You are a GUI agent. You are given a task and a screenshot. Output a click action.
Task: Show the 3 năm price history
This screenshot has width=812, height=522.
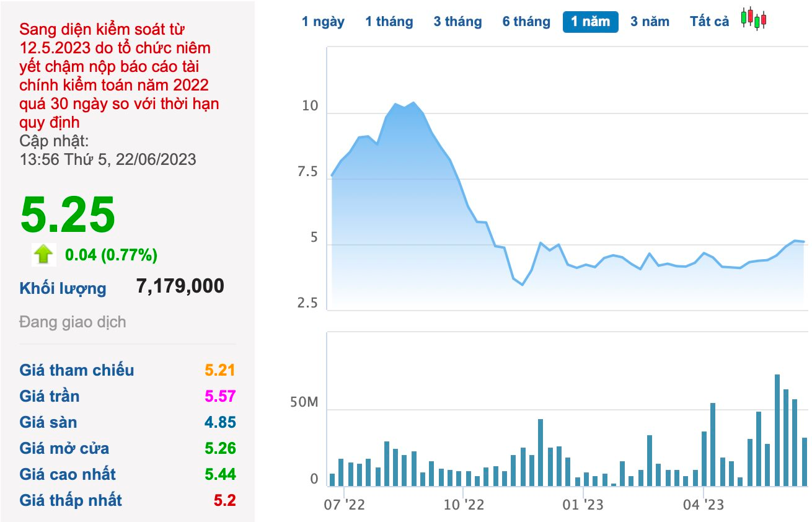coord(650,22)
